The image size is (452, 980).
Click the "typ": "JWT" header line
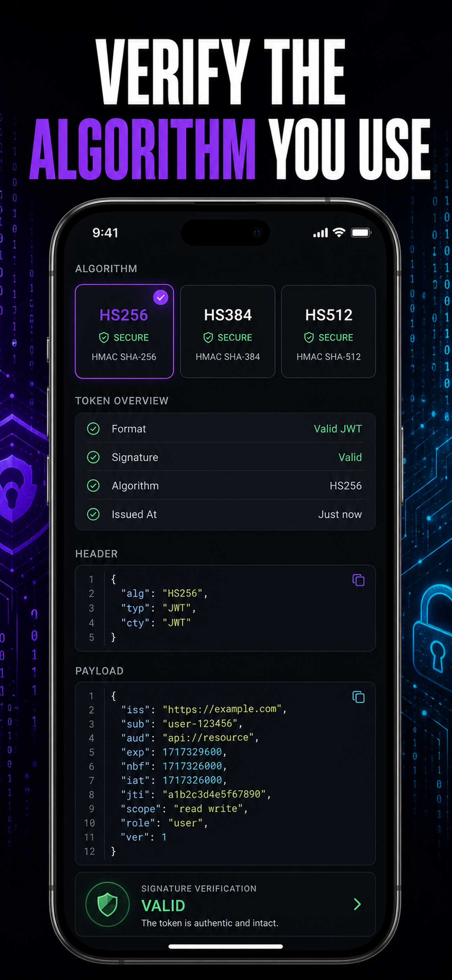(x=158, y=608)
